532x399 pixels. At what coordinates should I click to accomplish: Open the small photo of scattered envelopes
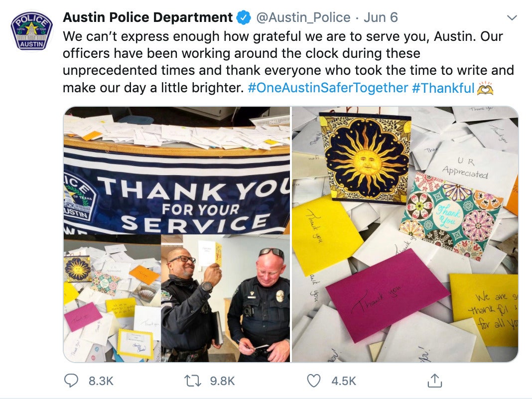[112, 298]
